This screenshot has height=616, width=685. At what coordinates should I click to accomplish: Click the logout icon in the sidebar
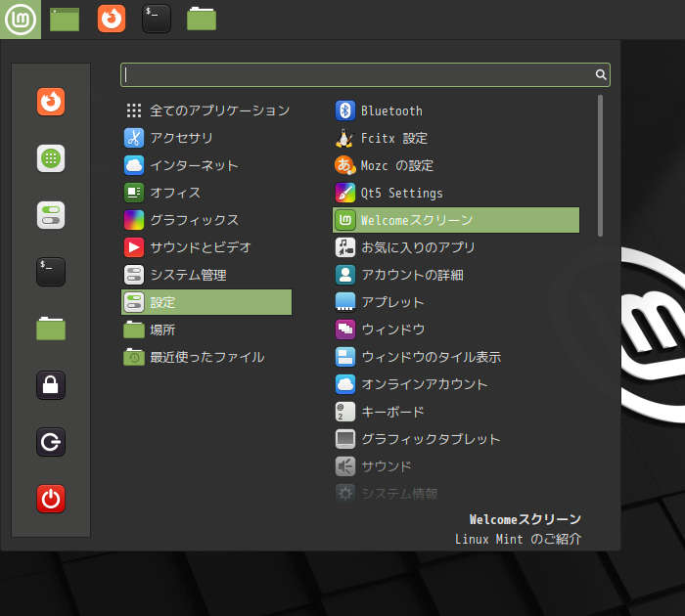[51, 442]
